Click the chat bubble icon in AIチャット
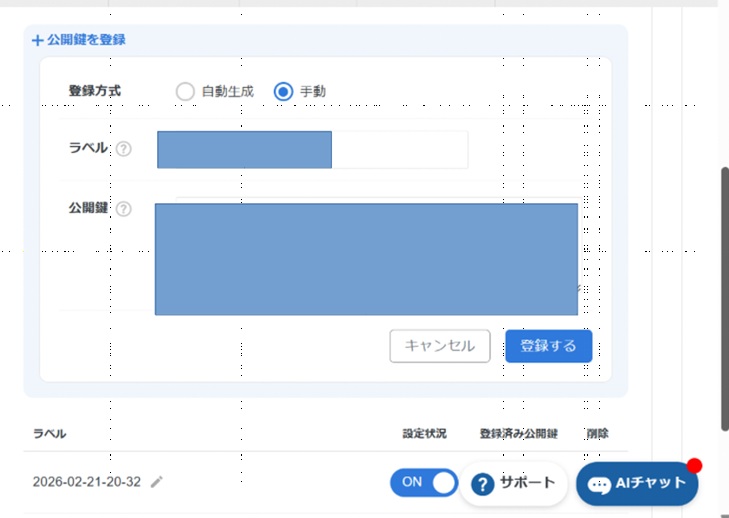Image resolution: width=729 pixels, height=518 pixels. coord(599,484)
